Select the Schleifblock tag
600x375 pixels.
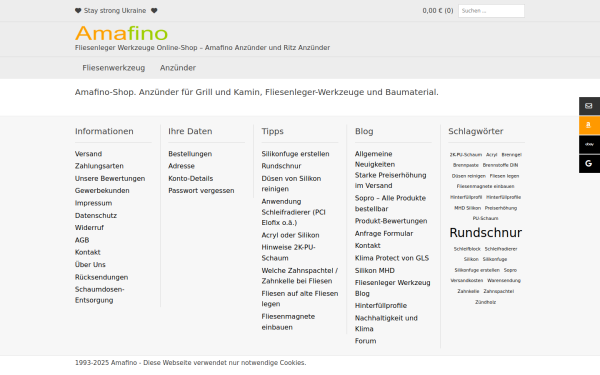(467, 249)
